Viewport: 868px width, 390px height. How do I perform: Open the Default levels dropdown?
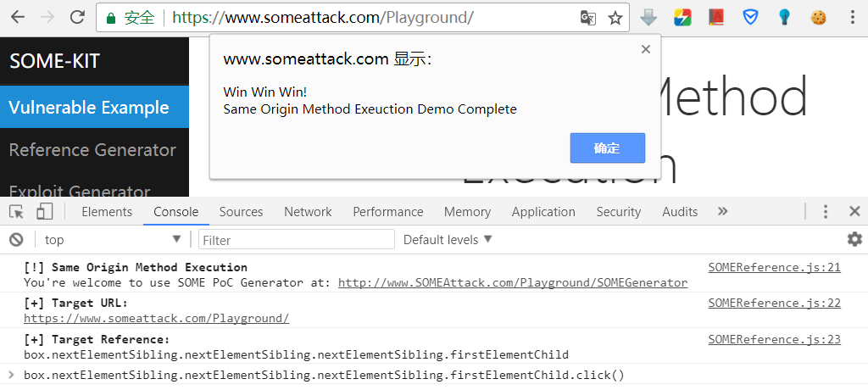tap(448, 239)
